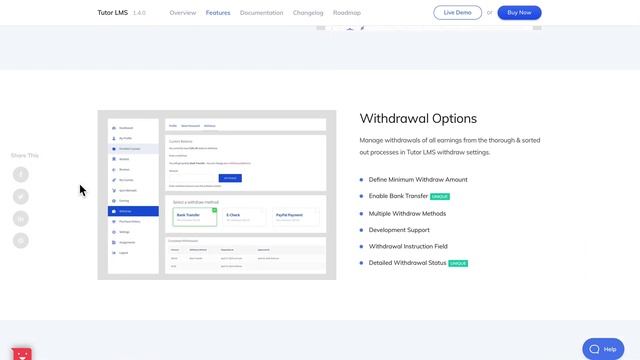The image size is (640, 360).
Task: Open the Documentation tab
Action: point(261,13)
